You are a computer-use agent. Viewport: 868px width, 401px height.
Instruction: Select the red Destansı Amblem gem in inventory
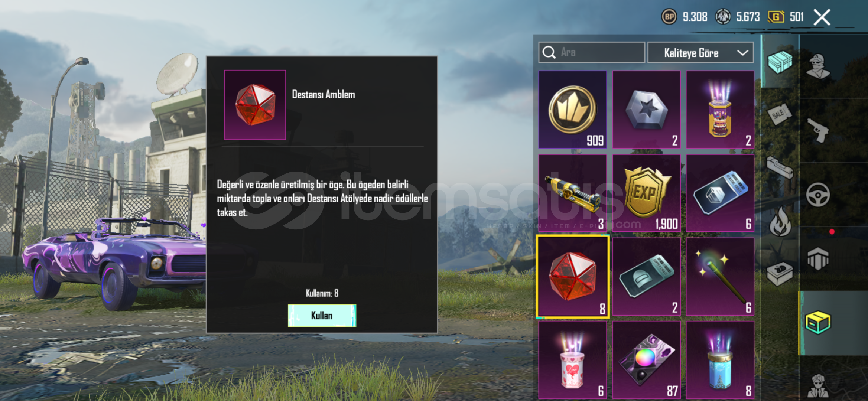tap(572, 277)
